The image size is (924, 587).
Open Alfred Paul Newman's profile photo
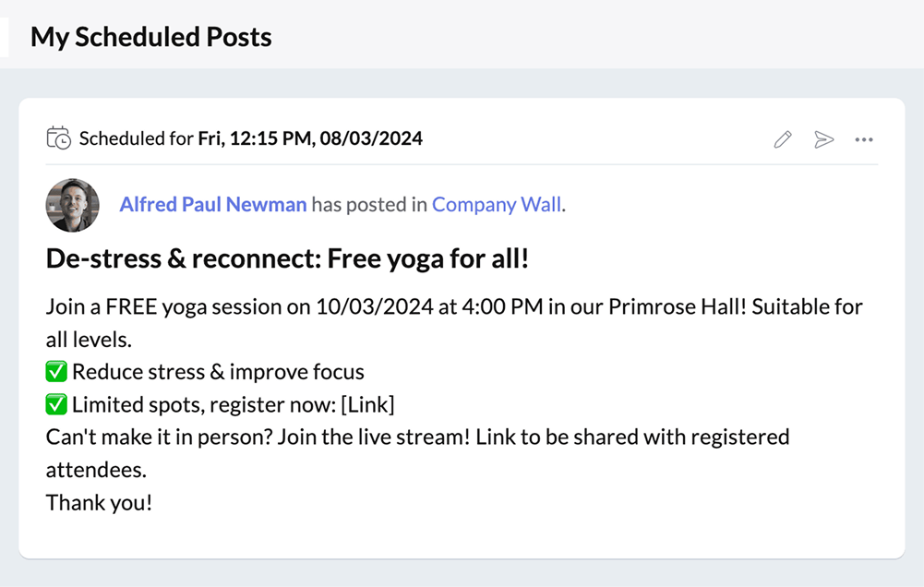click(73, 205)
